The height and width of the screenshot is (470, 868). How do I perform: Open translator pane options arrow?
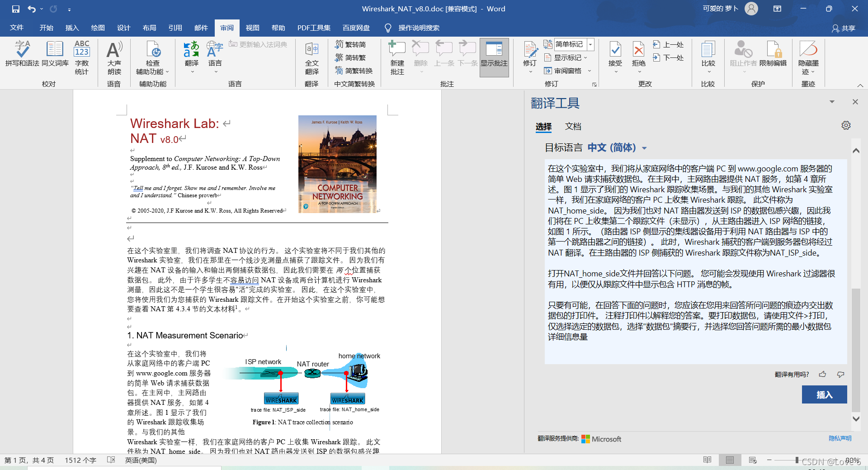(832, 102)
